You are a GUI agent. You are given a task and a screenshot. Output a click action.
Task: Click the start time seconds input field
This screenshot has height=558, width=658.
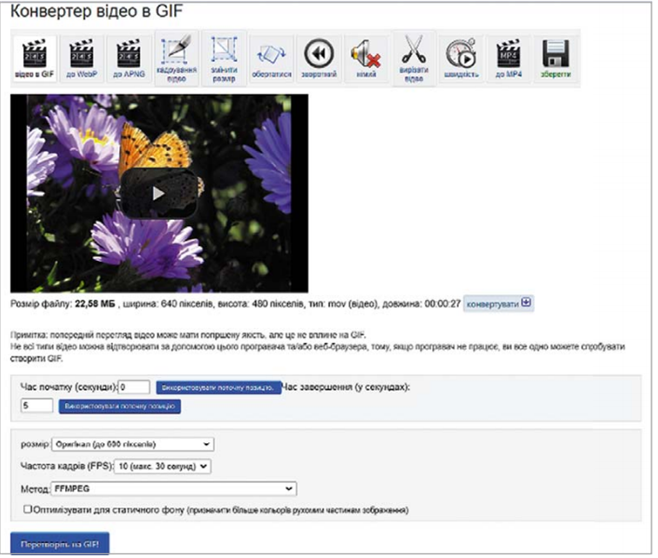coord(134,386)
